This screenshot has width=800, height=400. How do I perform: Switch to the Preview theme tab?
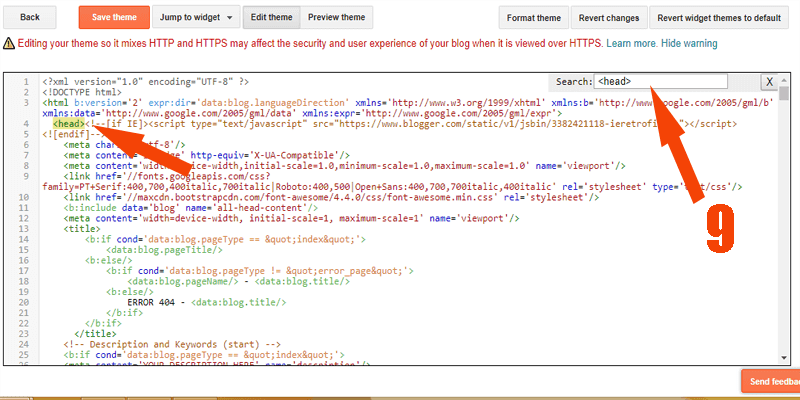click(x=337, y=17)
